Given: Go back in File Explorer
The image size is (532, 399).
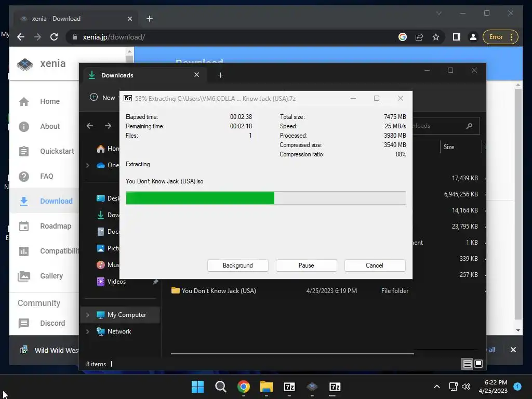Looking at the screenshot, I should coord(90,126).
